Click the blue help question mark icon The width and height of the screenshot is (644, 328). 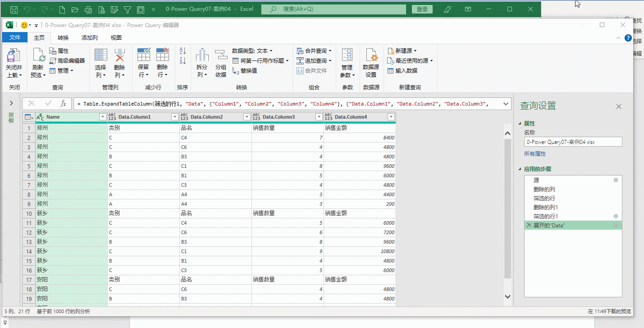(x=628, y=38)
